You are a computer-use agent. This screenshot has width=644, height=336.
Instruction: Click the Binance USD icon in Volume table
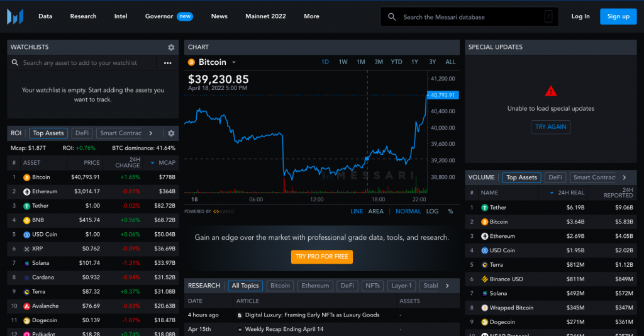coord(485,279)
